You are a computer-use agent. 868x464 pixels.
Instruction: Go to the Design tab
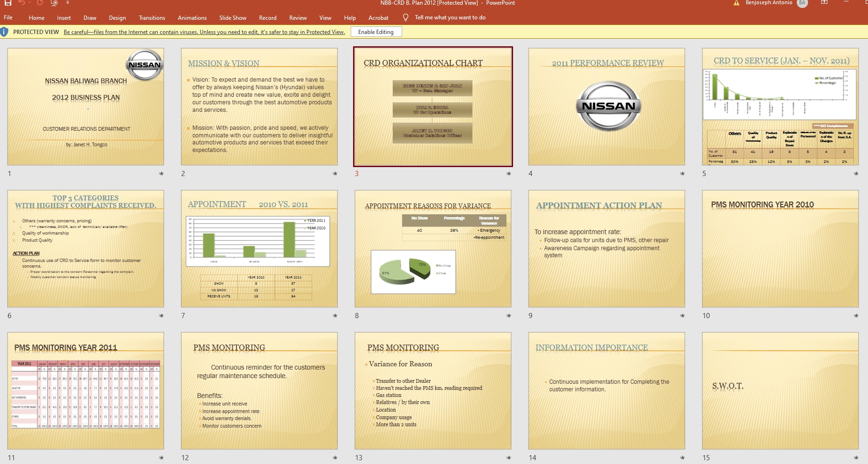pos(117,18)
